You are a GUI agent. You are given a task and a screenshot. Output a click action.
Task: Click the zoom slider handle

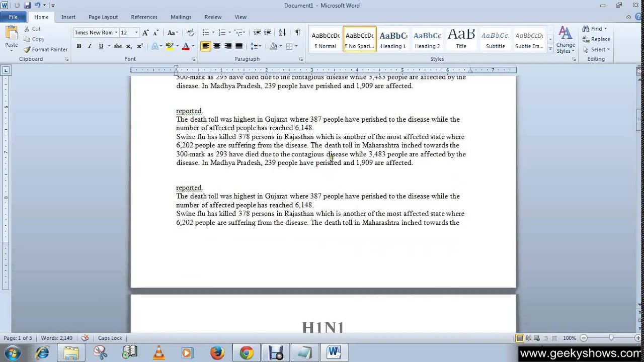click(611, 338)
